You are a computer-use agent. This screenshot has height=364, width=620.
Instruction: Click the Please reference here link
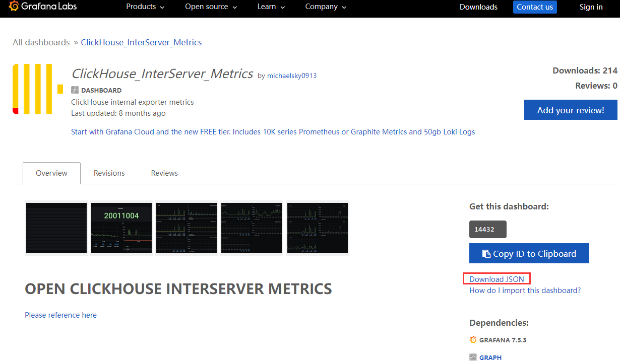pos(60,315)
